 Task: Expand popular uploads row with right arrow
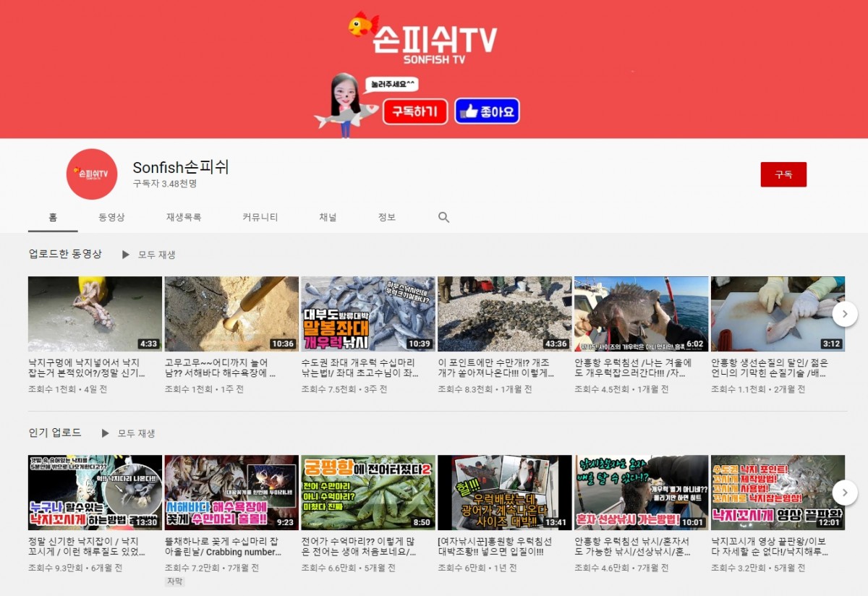coord(844,493)
